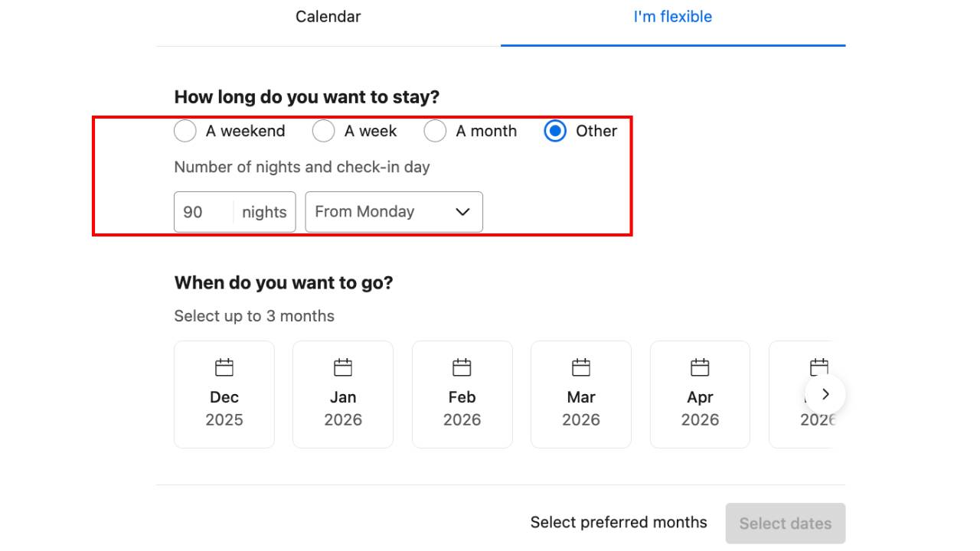This screenshot has width=980, height=551.
Task: Select the A weekend option
Action: (185, 131)
